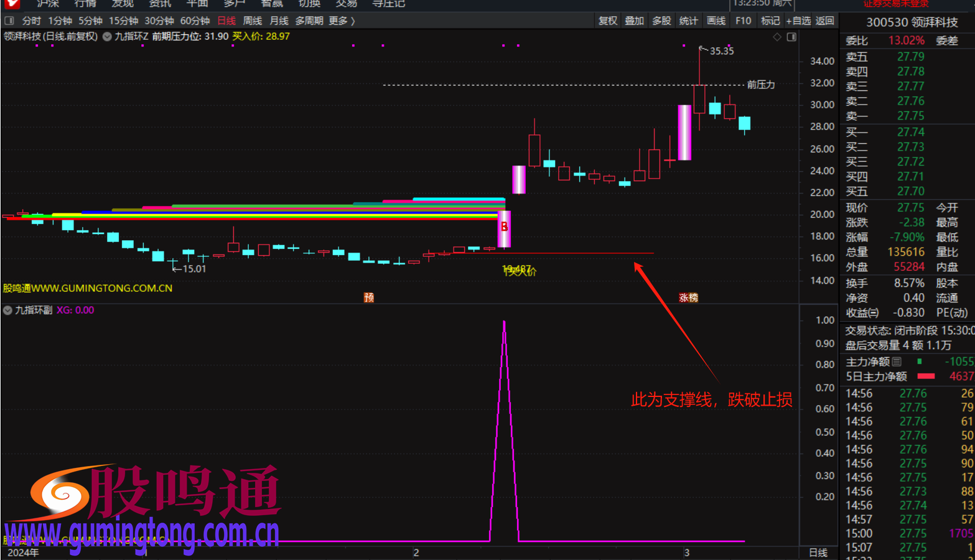The width and height of the screenshot is (975, 560).
Task: Click the app logo in the top-left corner
Action: (11, 4)
